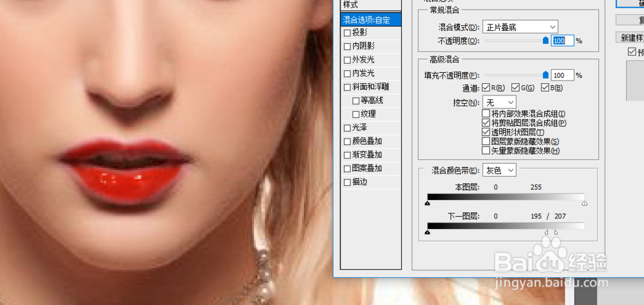This screenshot has height=305, width=644.
Task: Enable the 外发光 outer glow checkbox
Action: pos(348,60)
